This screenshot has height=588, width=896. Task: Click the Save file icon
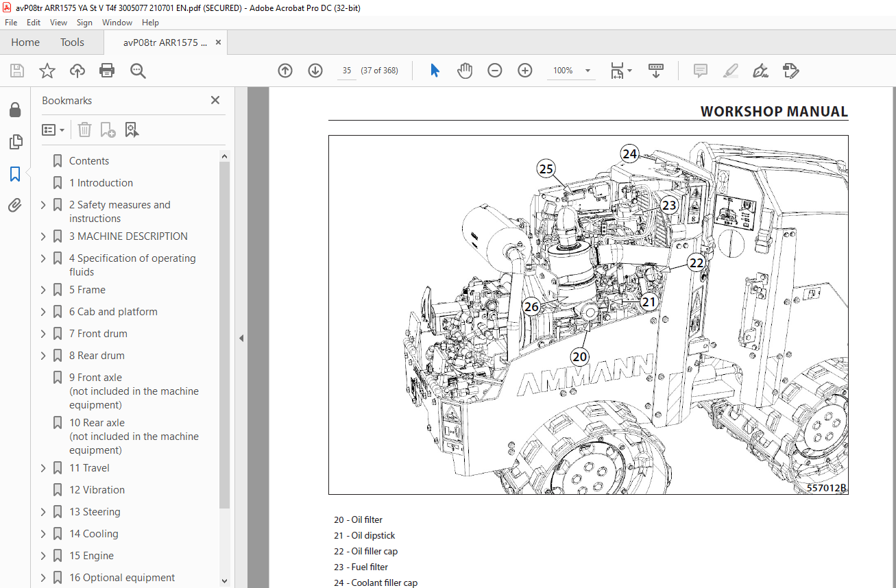point(17,71)
